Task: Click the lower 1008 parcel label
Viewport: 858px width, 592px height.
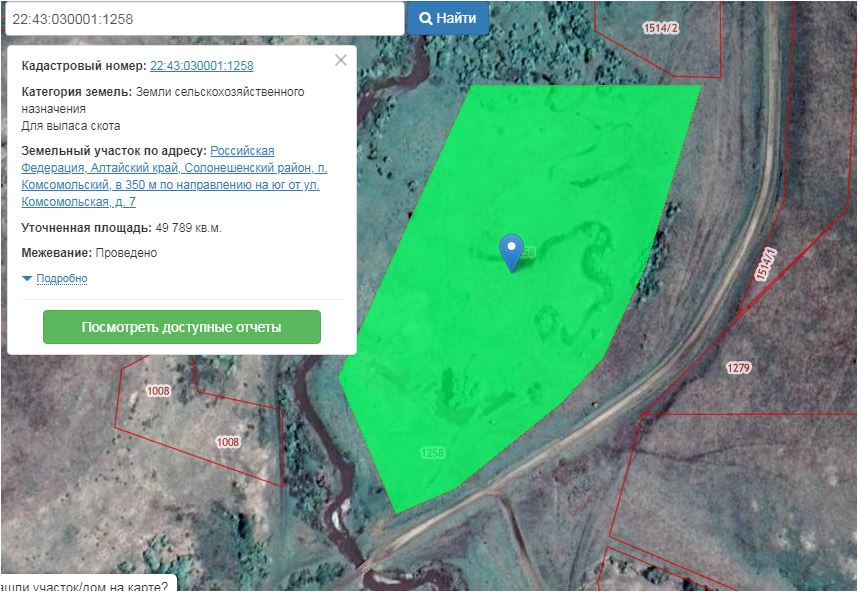Action: pos(228,441)
